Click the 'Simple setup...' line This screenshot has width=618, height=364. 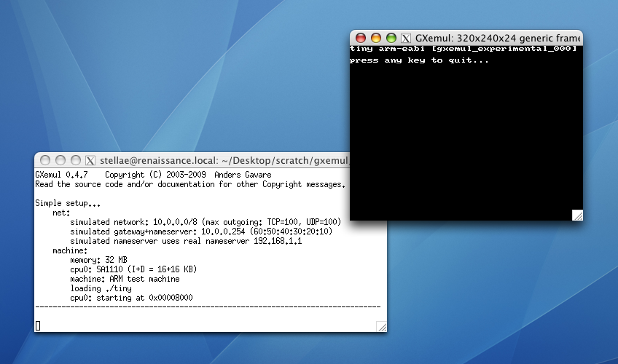click(x=68, y=203)
